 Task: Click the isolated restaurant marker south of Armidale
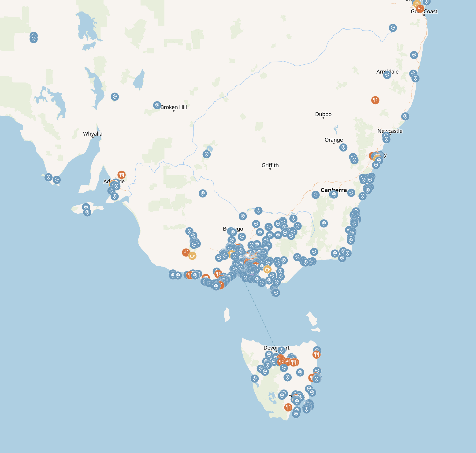coord(375,100)
